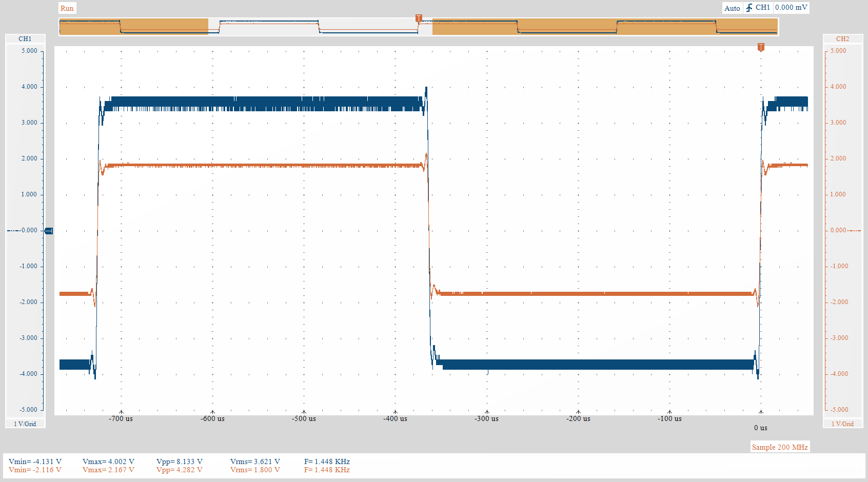The height and width of the screenshot is (482, 868).
Task: Click the rising edge trigger icon
Action: click(749, 8)
